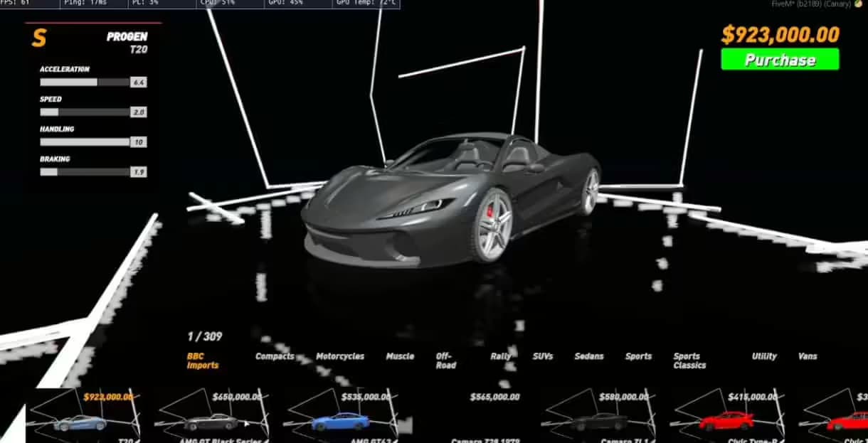
Task: Click the green Purchase button
Action: pyautogui.click(x=780, y=60)
